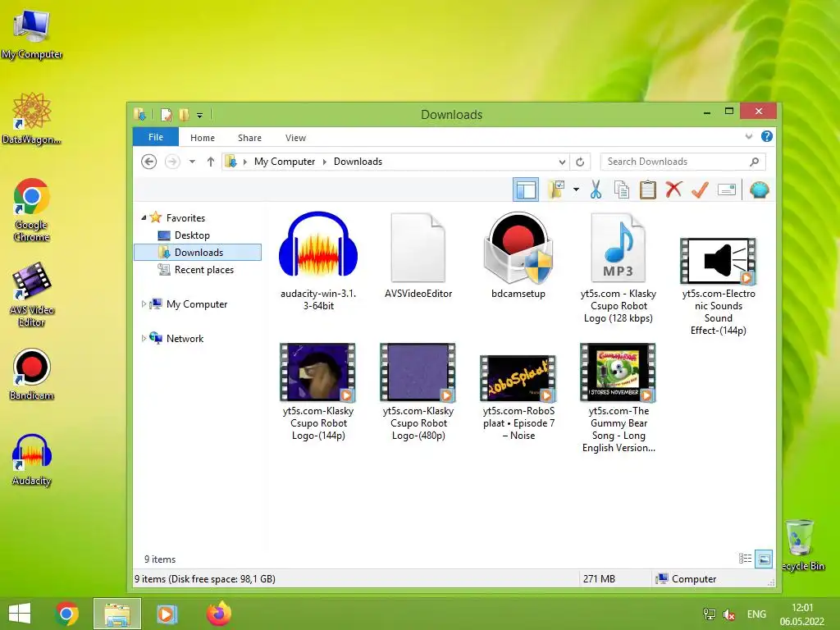Open My Computer desktop icon
This screenshot has width=840, height=630.
(x=32, y=33)
